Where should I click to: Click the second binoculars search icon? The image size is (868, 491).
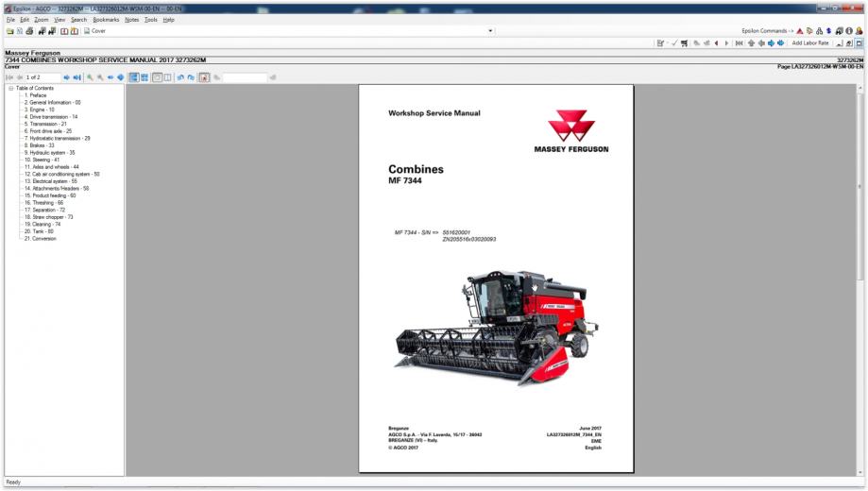click(x=52, y=31)
